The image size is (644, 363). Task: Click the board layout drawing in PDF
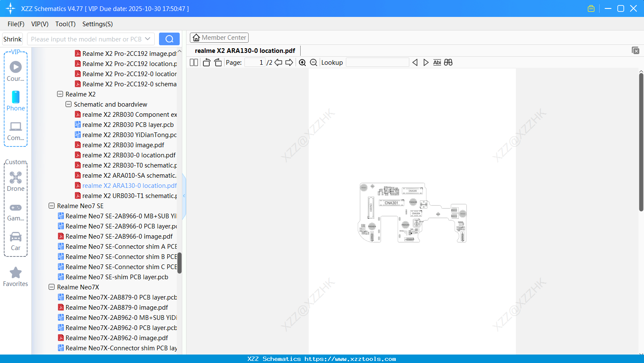pos(412,212)
